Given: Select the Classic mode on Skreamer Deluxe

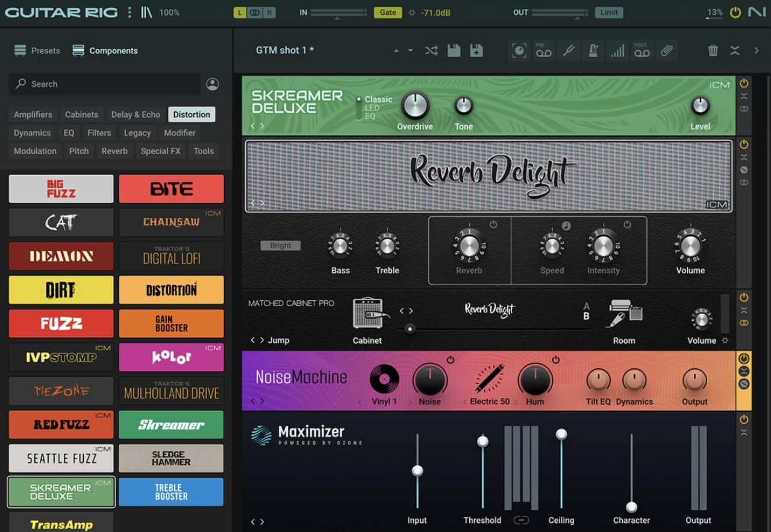Looking at the screenshot, I should pyautogui.click(x=378, y=99).
